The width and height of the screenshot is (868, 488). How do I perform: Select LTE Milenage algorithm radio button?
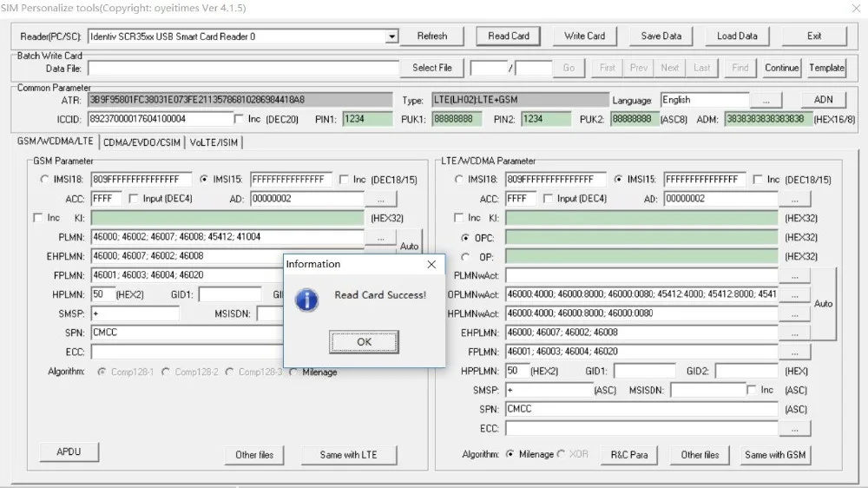tap(510, 454)
